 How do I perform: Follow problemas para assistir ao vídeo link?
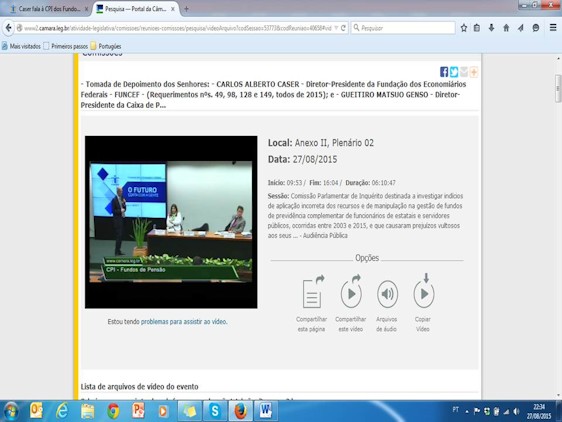[184, 322]
